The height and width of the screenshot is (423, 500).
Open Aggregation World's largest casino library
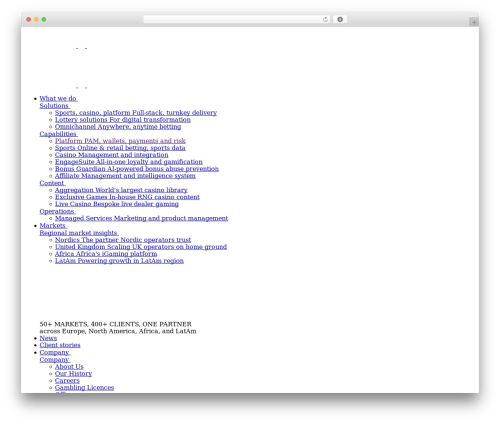tap(121, 190)
